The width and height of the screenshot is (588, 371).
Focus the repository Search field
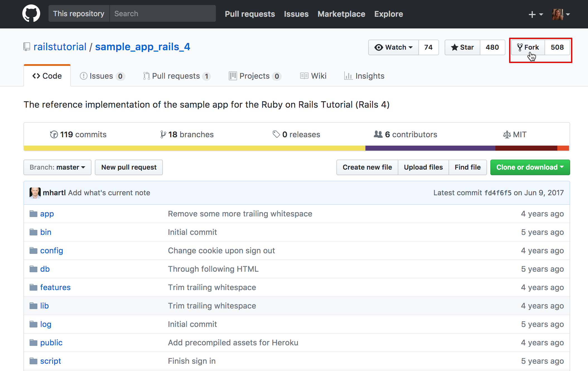tap(163, 13)
